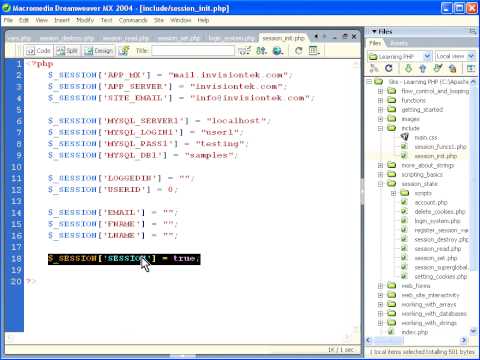Click the Live Data view icon
This screenshot has height=360, width=480.
[x=125, y=51]
